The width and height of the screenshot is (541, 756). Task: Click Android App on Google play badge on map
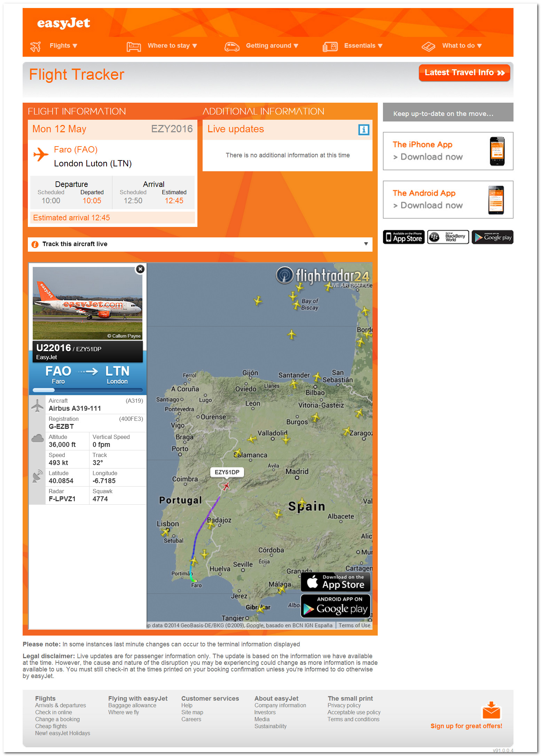tap(336, 606)
